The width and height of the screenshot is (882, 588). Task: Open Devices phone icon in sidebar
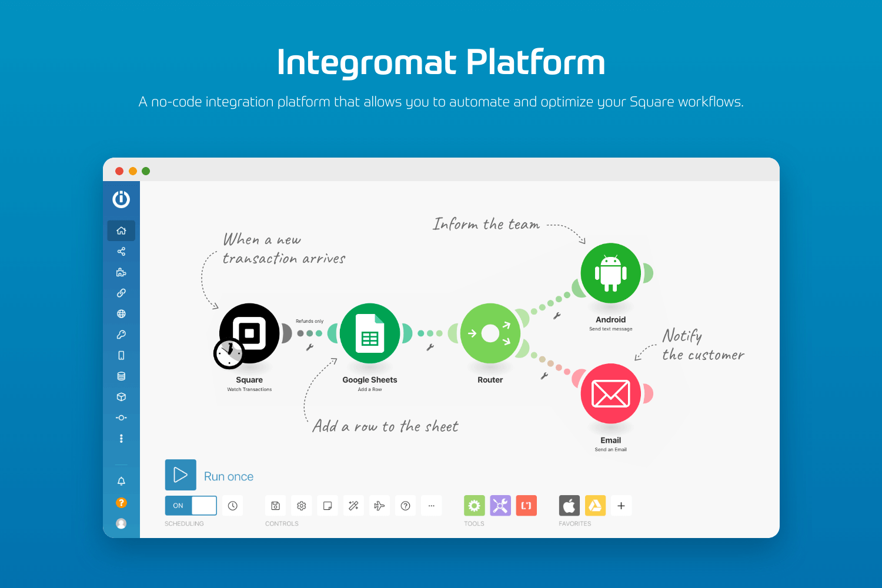(x=121, y=355)
